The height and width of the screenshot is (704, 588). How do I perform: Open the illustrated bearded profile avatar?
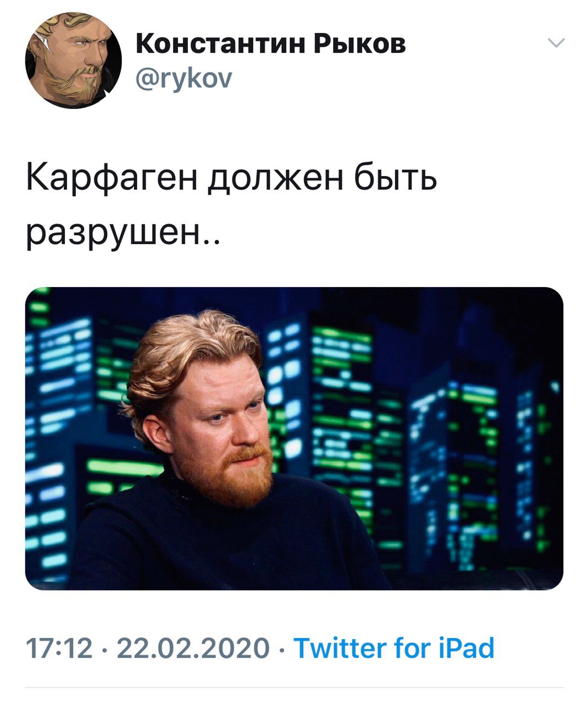(73, 60)
